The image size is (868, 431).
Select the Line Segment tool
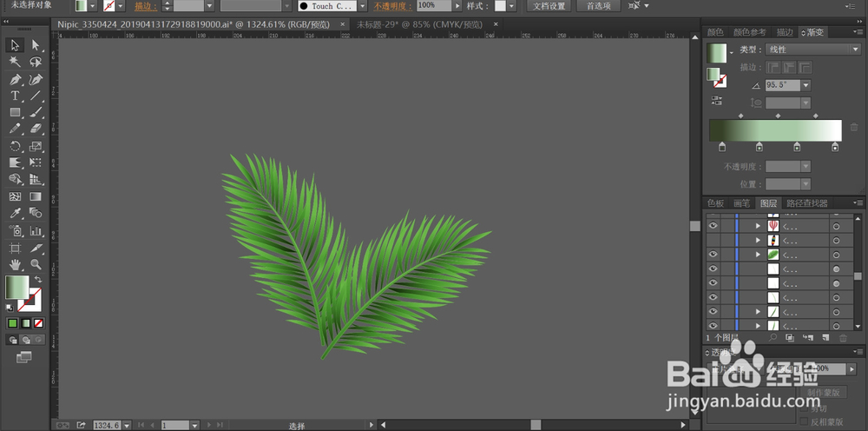click(36, 96)
